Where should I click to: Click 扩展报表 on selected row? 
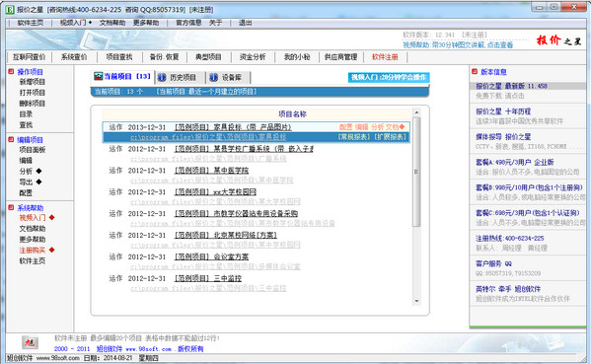[391, 137]
